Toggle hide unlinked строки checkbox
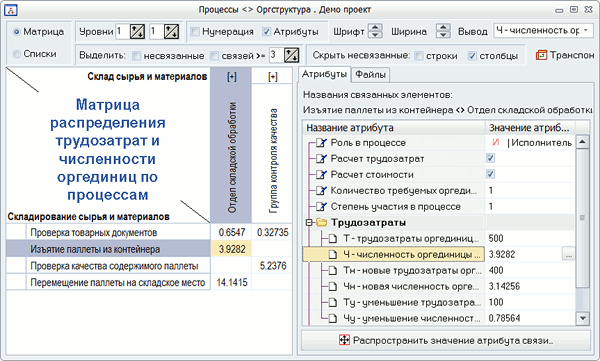 coord(419,56)
